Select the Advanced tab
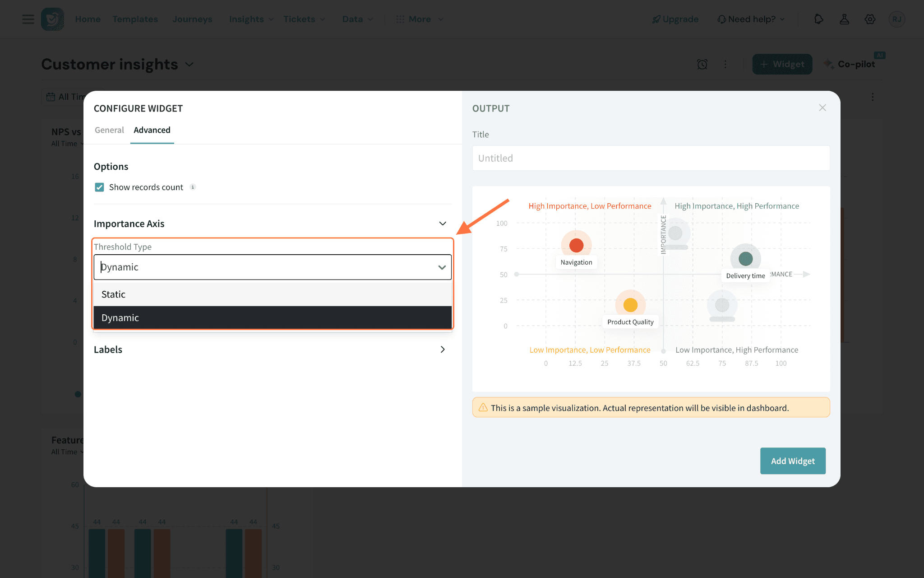 (x=152, y=130)
